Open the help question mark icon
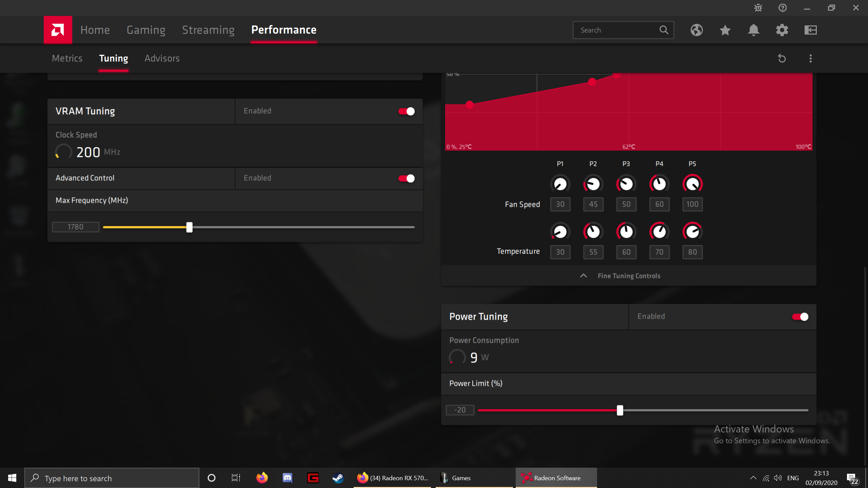 coord(783,8)
